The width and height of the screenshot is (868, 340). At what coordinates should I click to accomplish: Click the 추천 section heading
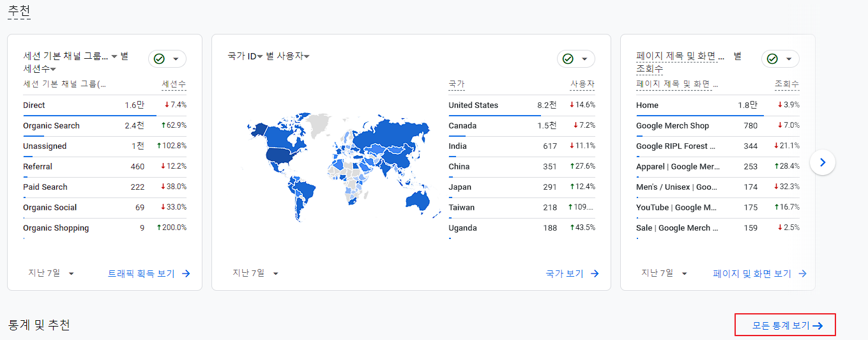click(x=19, y=10)
